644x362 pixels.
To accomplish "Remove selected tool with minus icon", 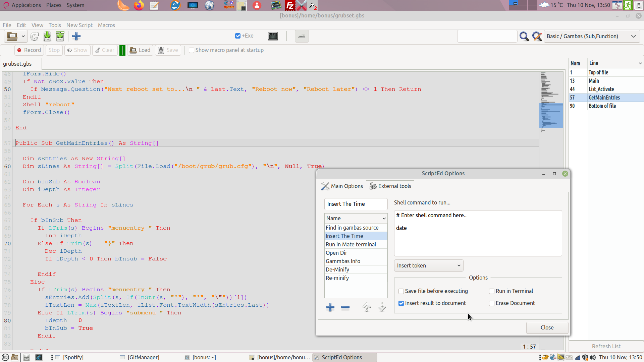I will 345,307.
